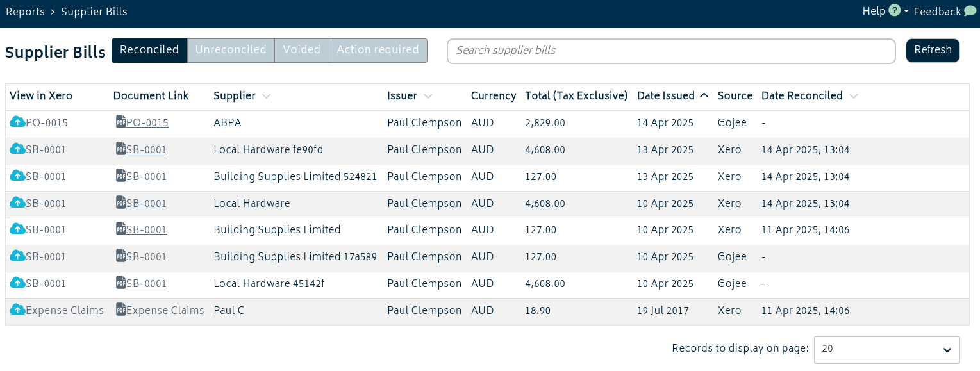Open the Date Reconciled column chevron
The width and height of the screenshot is (980, 371).
click(x=853, y=97)
